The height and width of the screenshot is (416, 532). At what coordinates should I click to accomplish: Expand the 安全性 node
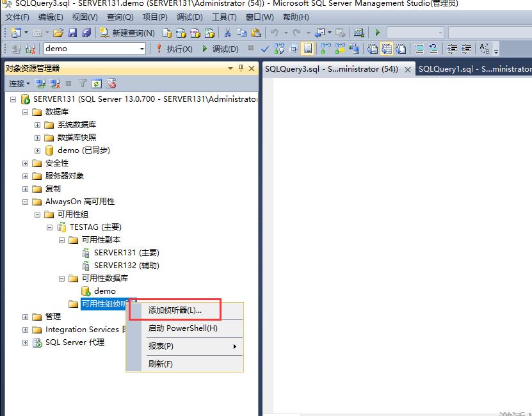(25, 163)
